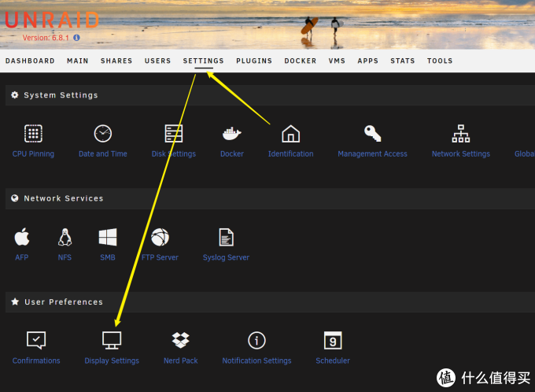Image resolution: width=535 pixels, height=392 pixels.
Task: Click the SMB Windows icon
Action: click(108, 237)
